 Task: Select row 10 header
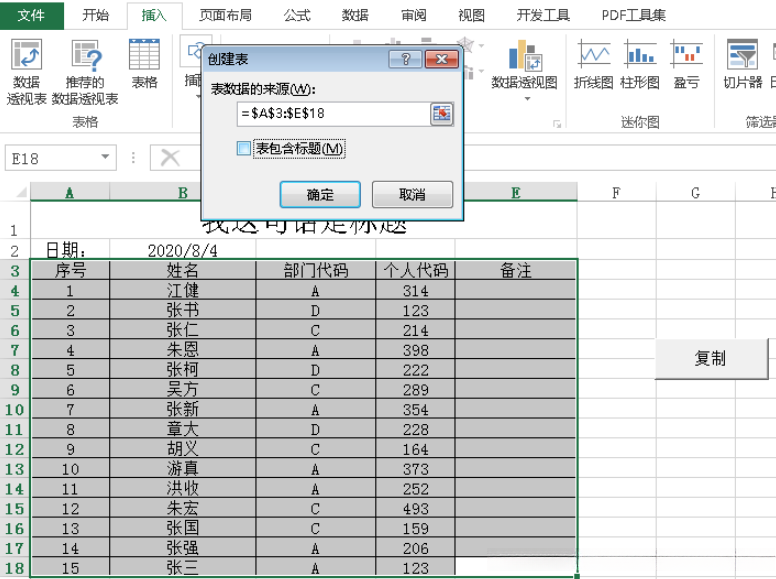pyautogui.click(x=15, y=409)
